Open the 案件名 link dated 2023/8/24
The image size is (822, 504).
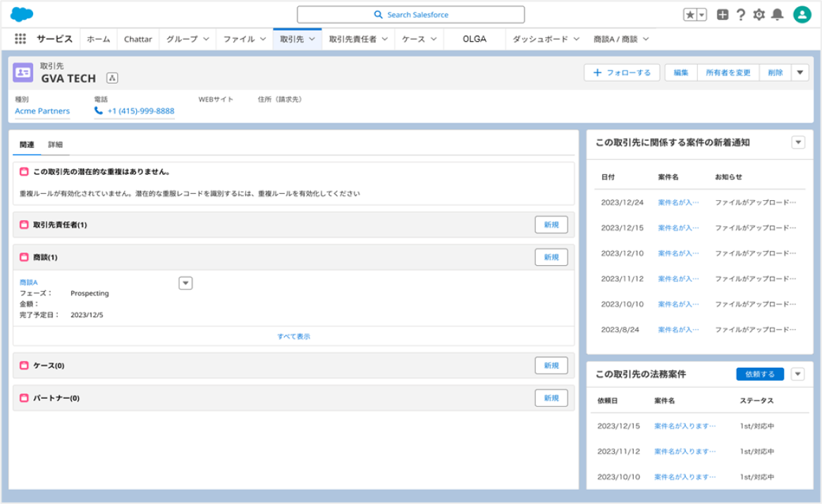coord(678,330)
